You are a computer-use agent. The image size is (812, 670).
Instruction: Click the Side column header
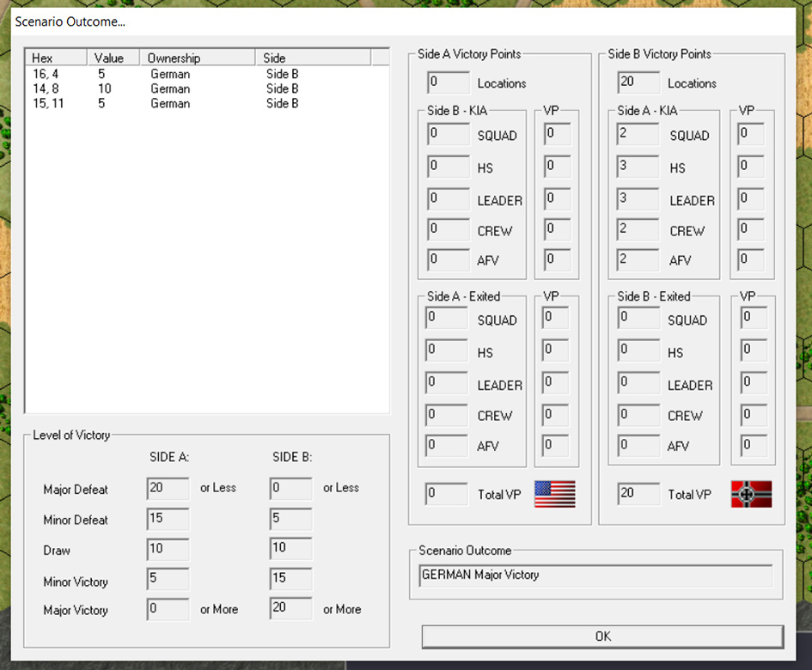(x=313, y=58)
